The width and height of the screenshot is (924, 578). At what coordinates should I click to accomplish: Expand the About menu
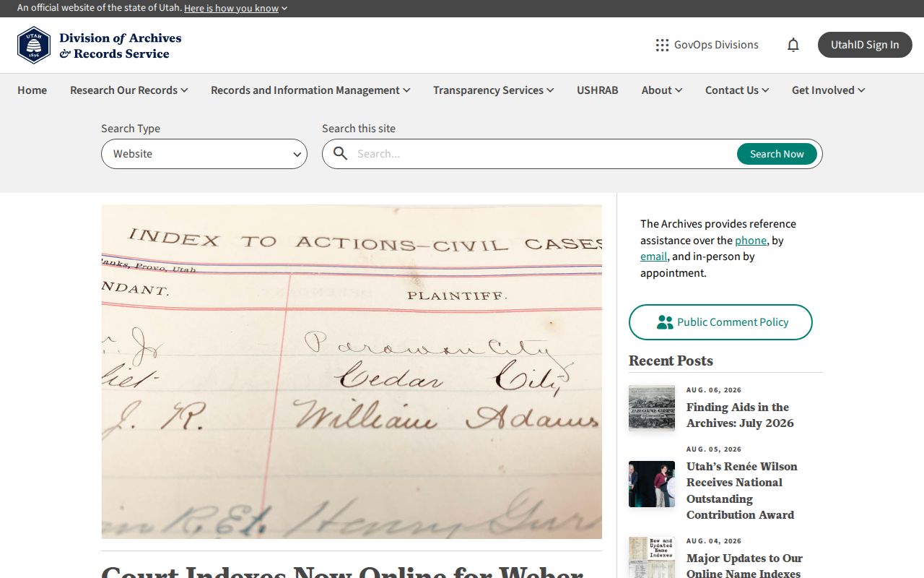[x=662, y=90]
